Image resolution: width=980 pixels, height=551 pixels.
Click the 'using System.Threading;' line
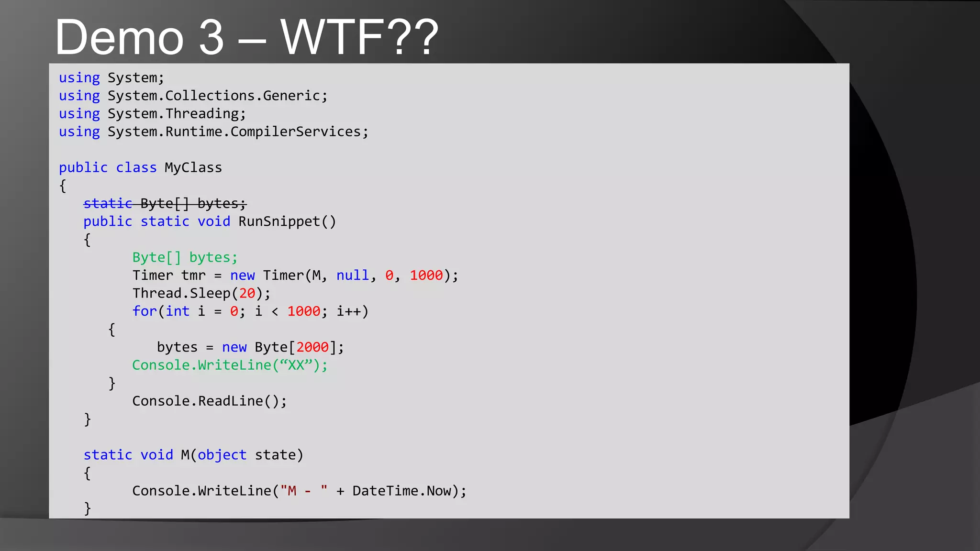[153, 114]
